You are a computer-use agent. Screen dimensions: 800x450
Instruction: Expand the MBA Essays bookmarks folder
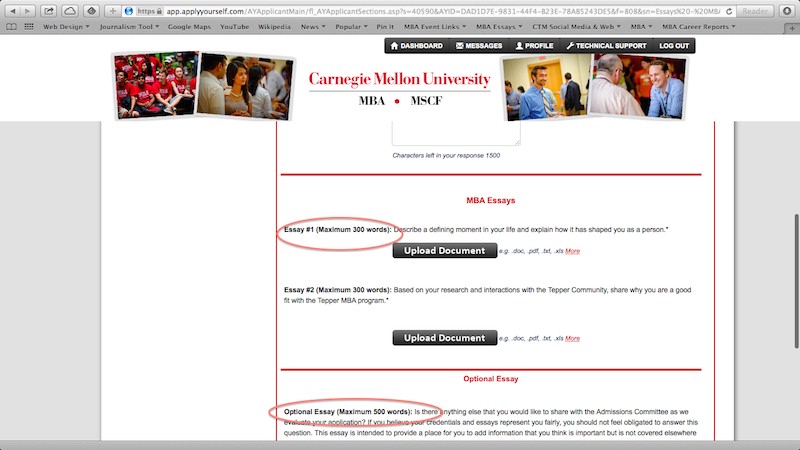[499, 27]
